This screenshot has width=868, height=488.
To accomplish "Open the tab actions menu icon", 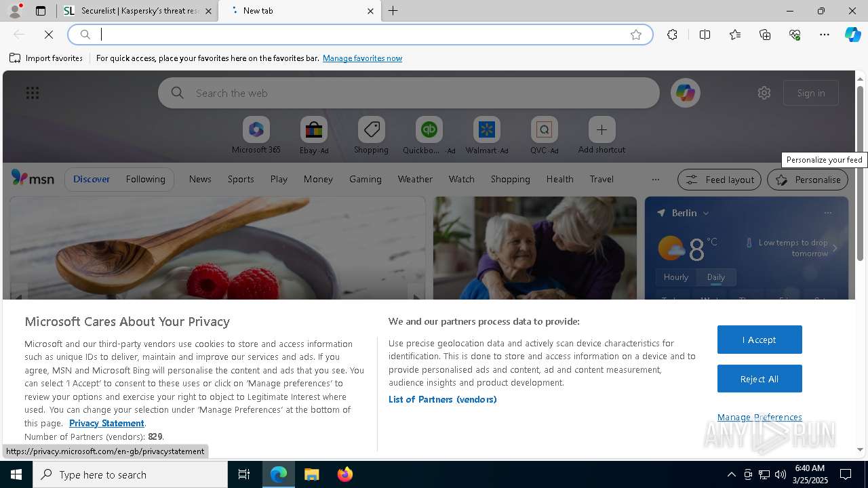I will click(41, 11).
